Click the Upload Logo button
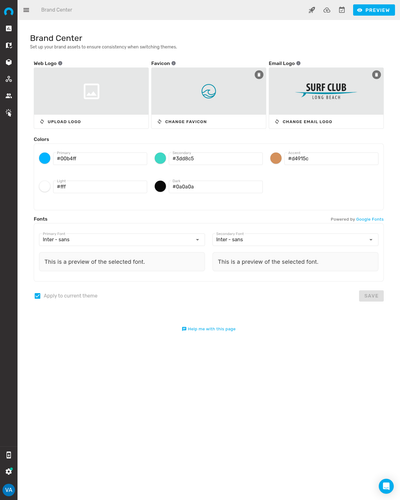 (60, 122)
